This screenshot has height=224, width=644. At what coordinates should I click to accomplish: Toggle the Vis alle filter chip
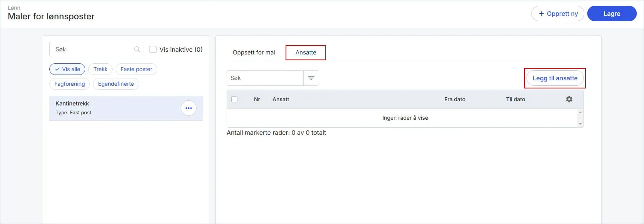coord(67,69)
